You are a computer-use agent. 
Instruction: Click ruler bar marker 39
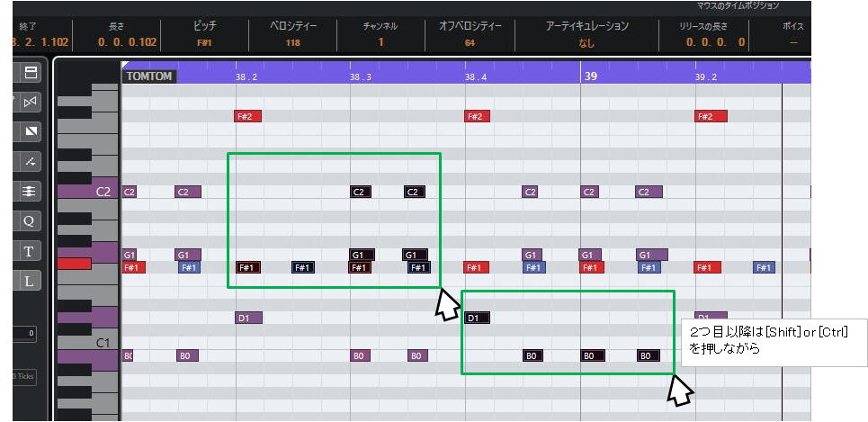point(590,76)
